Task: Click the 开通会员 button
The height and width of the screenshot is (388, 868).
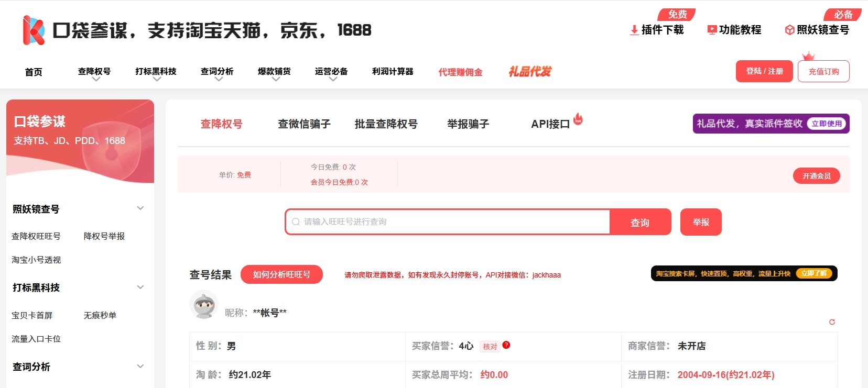Action: tap(816, 176)
